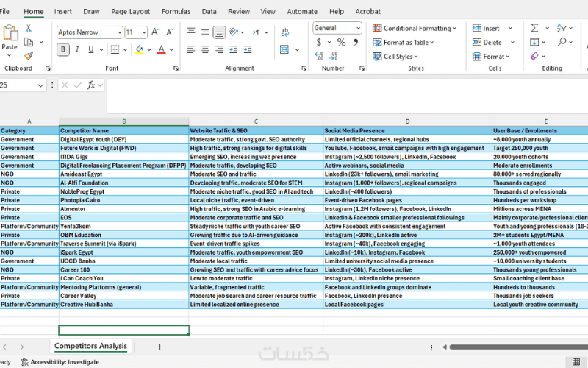Apply comma style
The width and height of the screenshot is (588, 368).
[x=356, y=42]
